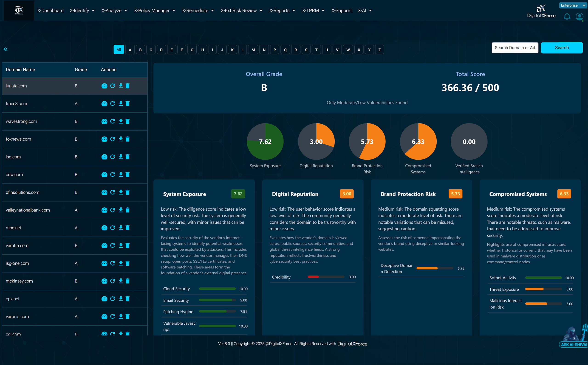
Task: Expand the X-Reports dropdown menu
Action: click(282, 11)
